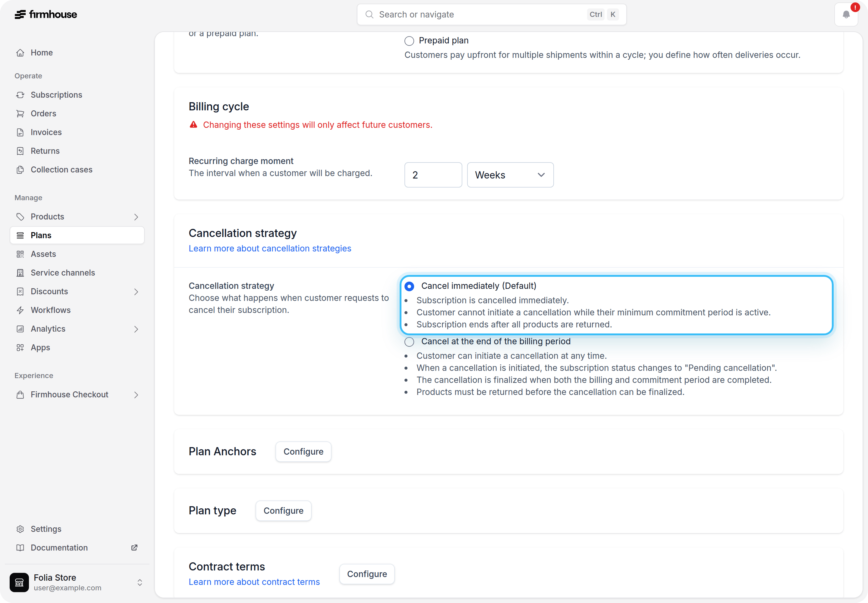Click the Plans list icon
The width and height of the screenshot is (868, 603).
click(x=20, y=235)
